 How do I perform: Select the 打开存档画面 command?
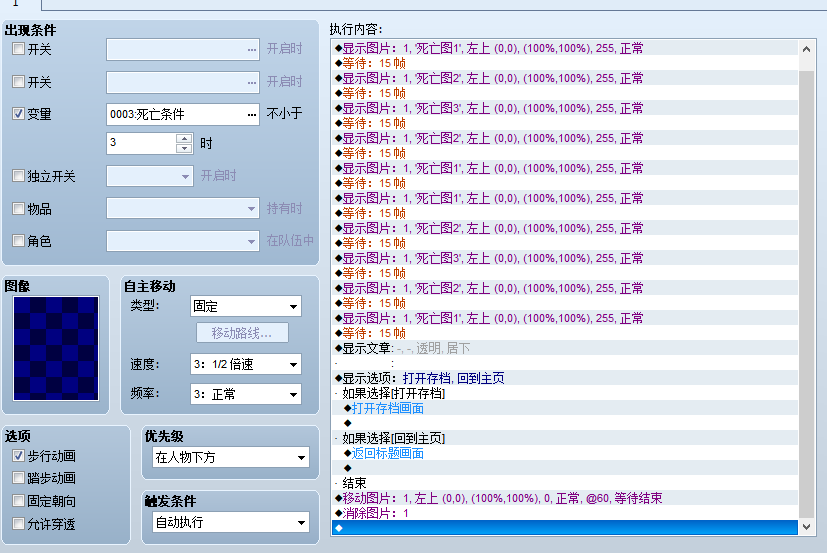click(x=564, y=408)
